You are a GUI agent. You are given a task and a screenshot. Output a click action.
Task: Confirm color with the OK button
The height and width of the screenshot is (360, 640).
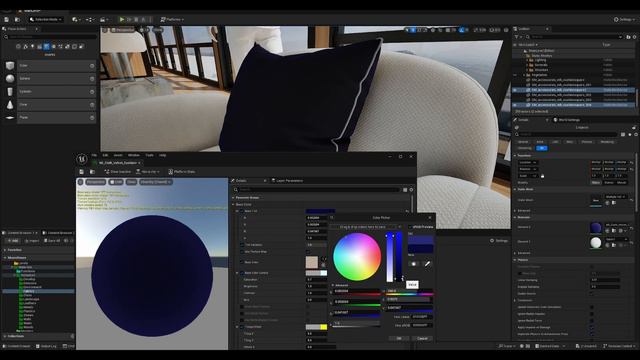pos(399,338)
